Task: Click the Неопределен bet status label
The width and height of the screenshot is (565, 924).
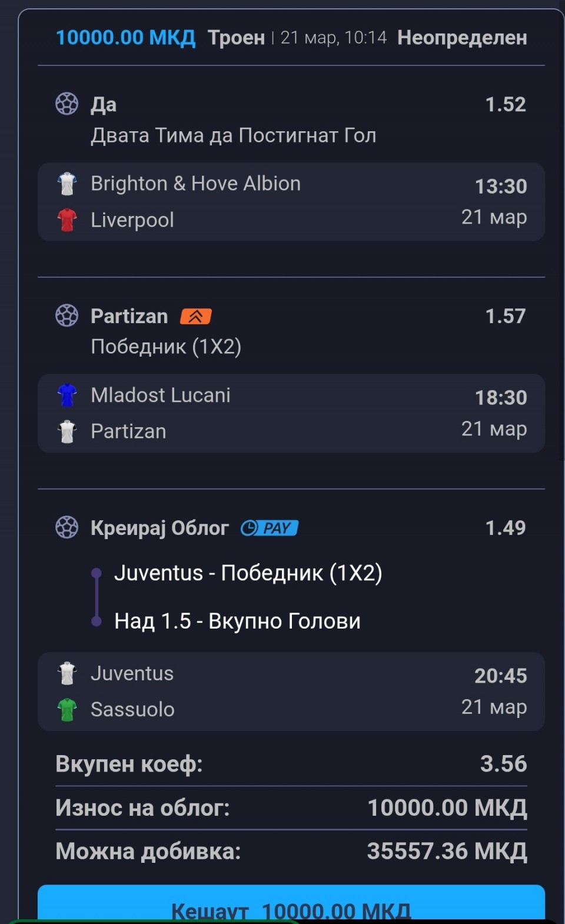Action: pyautogui.click(x=462, y=38)
